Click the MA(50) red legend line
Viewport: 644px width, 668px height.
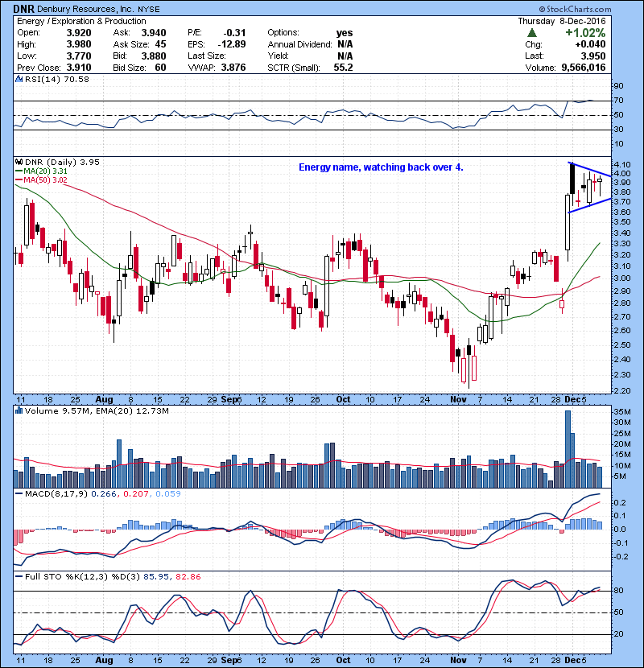click(x=19, y=179)
